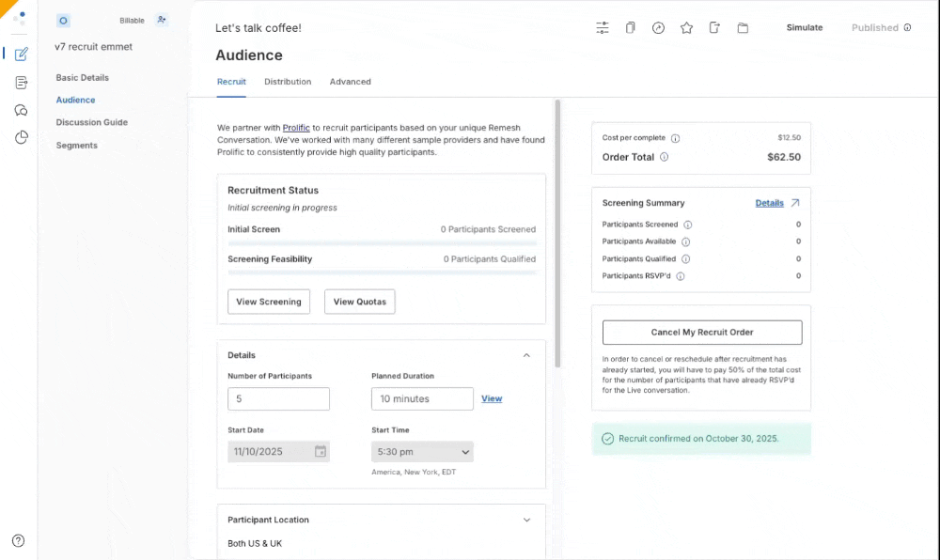The image size is (940, 560).
Task: Open Discussion Guide in sidebar
Action: click(91, 122)
